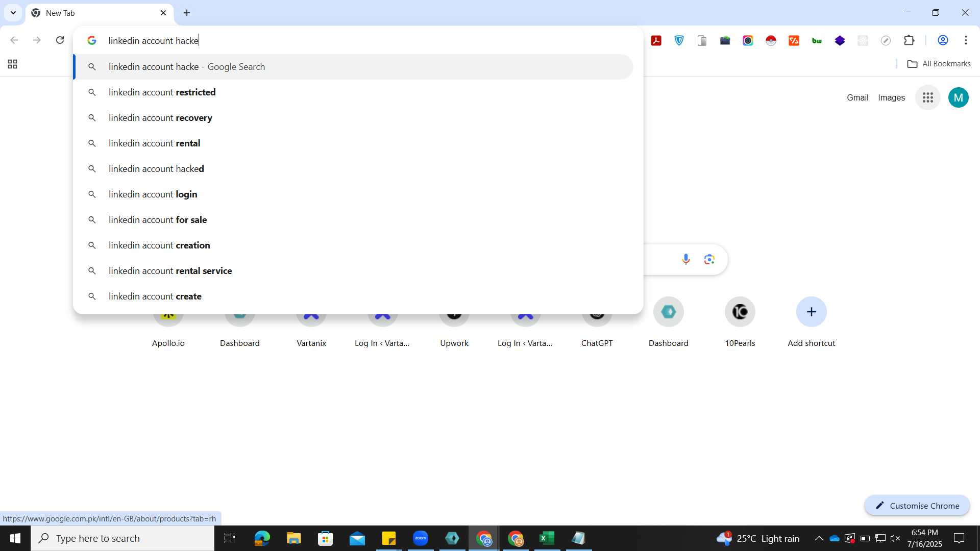
Task: Click the muted volume speaker tray icon
Action: (x=895, y=538)
